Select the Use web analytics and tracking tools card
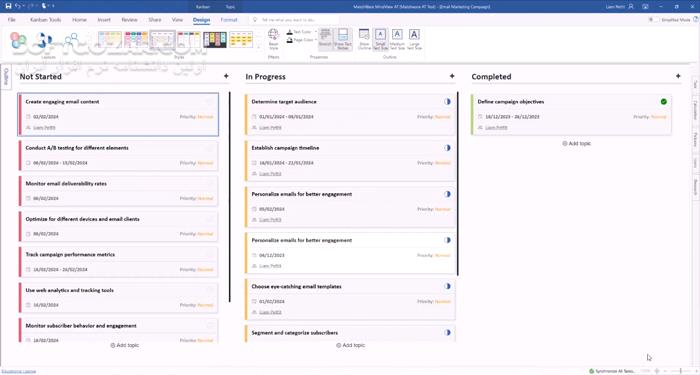The height and width of the screenshot is (375, 700). pos(118,298)
